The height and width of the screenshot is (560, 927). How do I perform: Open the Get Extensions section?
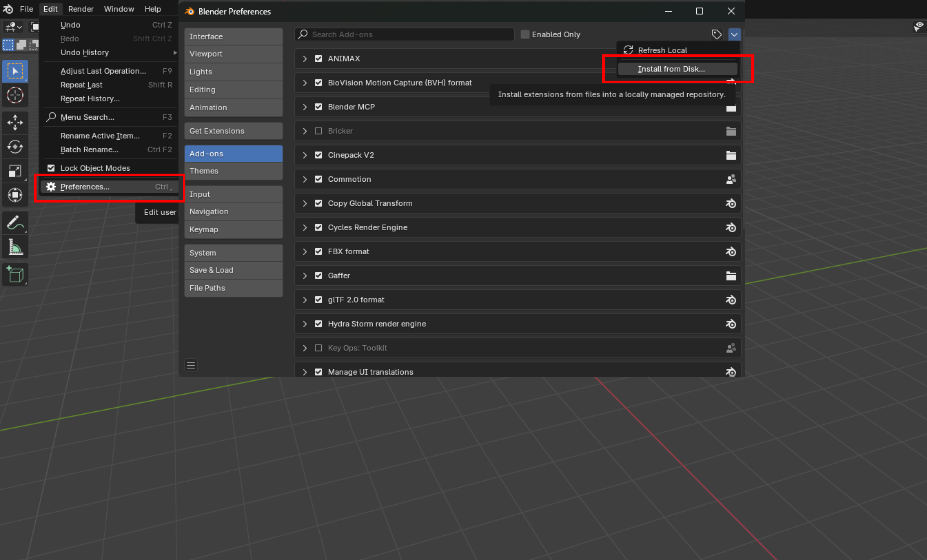click(x=233, y=130)
